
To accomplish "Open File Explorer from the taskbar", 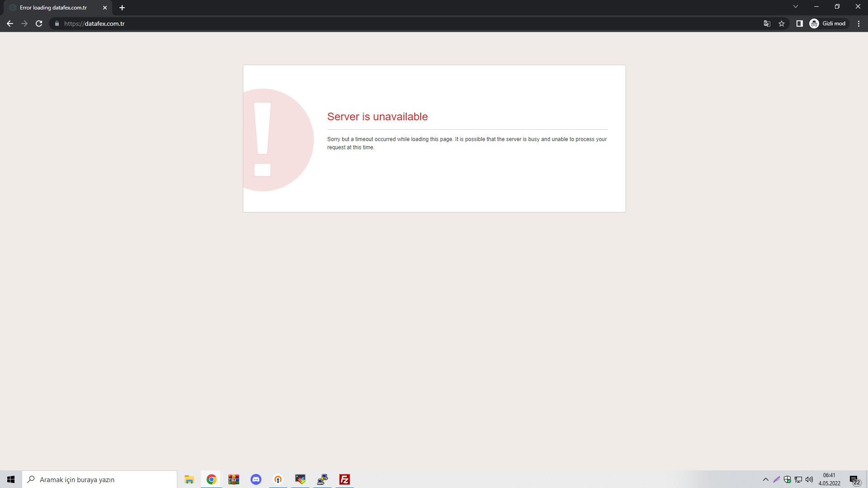I will tap(189, 479).
